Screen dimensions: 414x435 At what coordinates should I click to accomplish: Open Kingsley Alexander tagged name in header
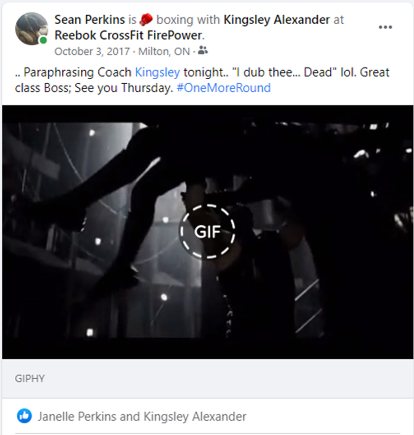[x=277, y=20]
